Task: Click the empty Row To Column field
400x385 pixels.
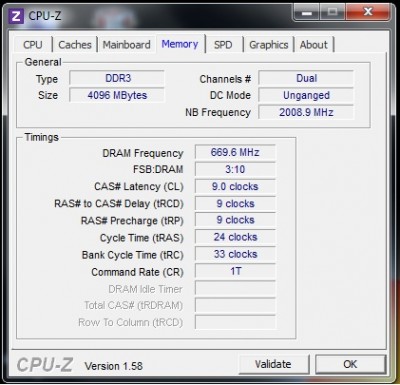Action: [235, 322]
